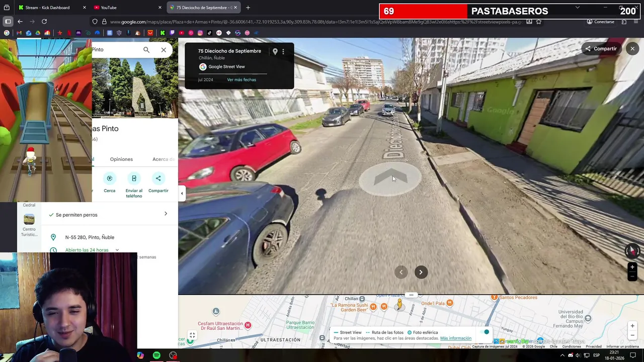Share the place with Compartir icon
Viewport: 644px width, 362px height.
tap(158, 178)
